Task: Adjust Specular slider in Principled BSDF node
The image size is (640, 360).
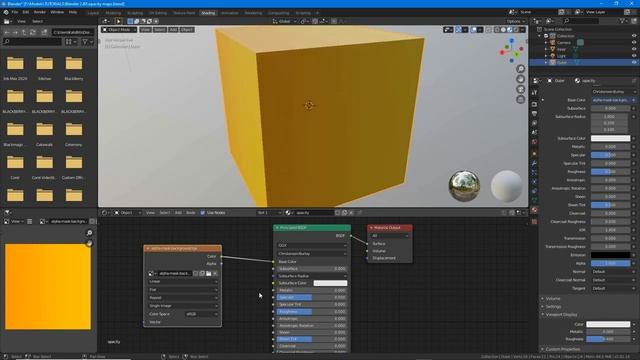Action: point(312,298)
